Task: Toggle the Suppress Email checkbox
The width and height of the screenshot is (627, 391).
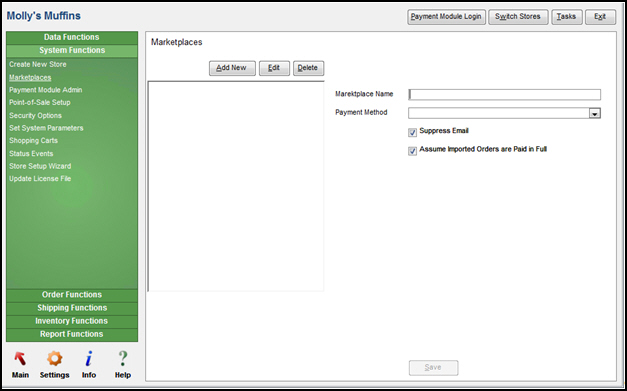Action: point(412,133)
